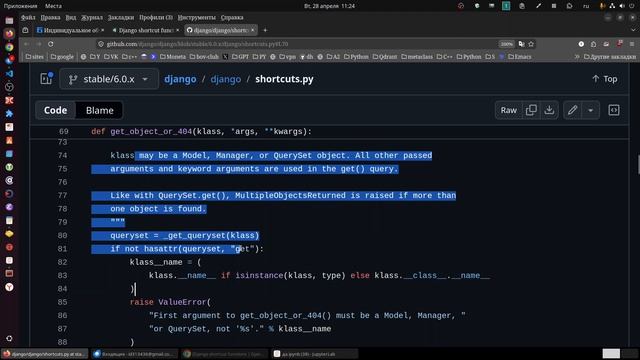Viewport: 640px width, 360px height.
Task: Go back to the previous page
Action: click(26, 44)
